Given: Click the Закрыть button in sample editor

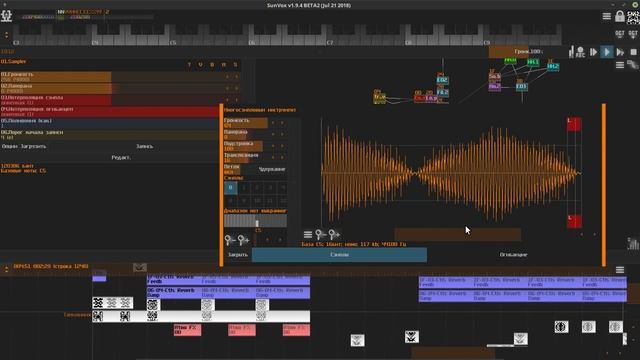Looking at the screenshot, I should click(238, 254).
